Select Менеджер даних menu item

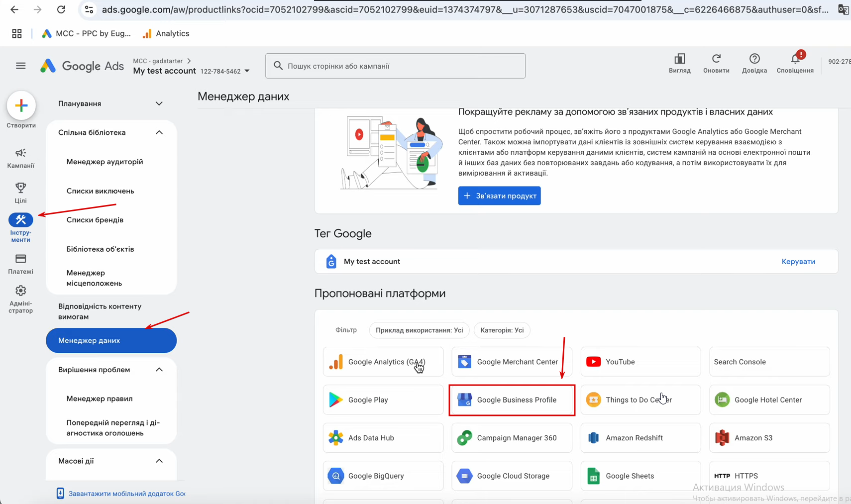(111, 340)
